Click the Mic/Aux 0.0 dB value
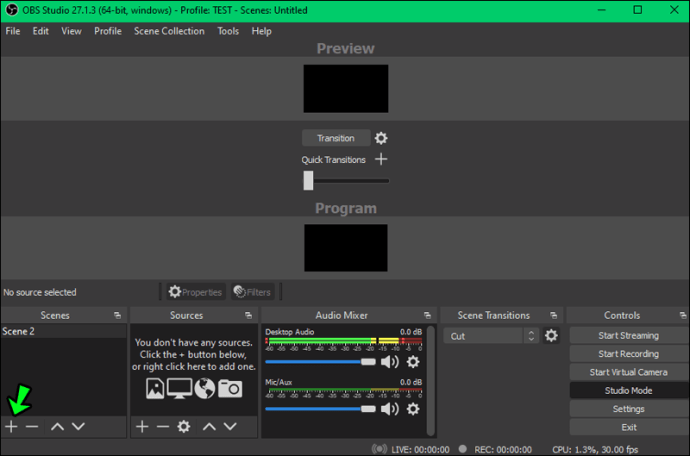 point(411,382)
